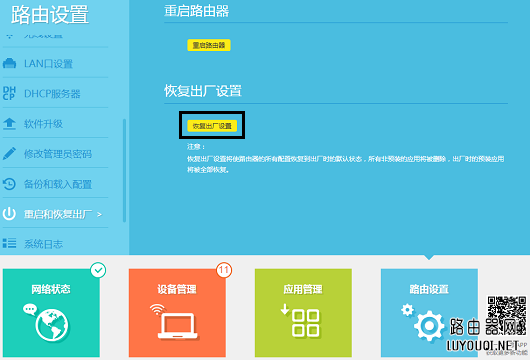Click the grid icon in 应用管理 tile
Screen dimensions: 530x360
click(305, 323)
